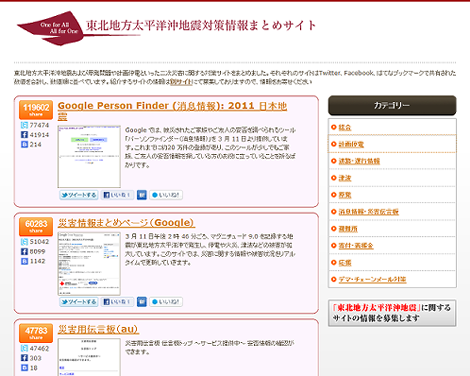Screen dimensions: 470x376
Task: Click Hatena bookmark icon beside count 214
Action: click(24, 145)
